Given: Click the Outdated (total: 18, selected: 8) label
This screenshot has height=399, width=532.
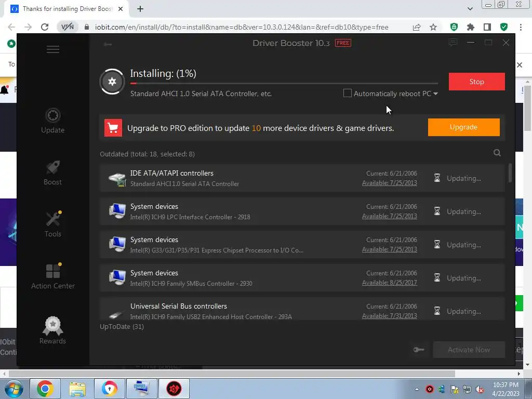Looking at the screenshot, I should [147, 154].
